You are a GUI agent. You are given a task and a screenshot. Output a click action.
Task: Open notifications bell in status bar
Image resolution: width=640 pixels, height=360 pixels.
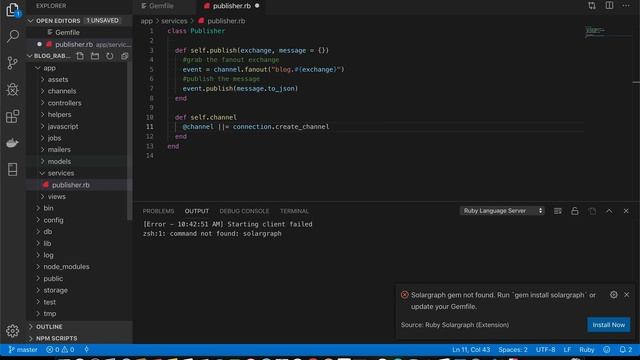click(x=625, y=350)
